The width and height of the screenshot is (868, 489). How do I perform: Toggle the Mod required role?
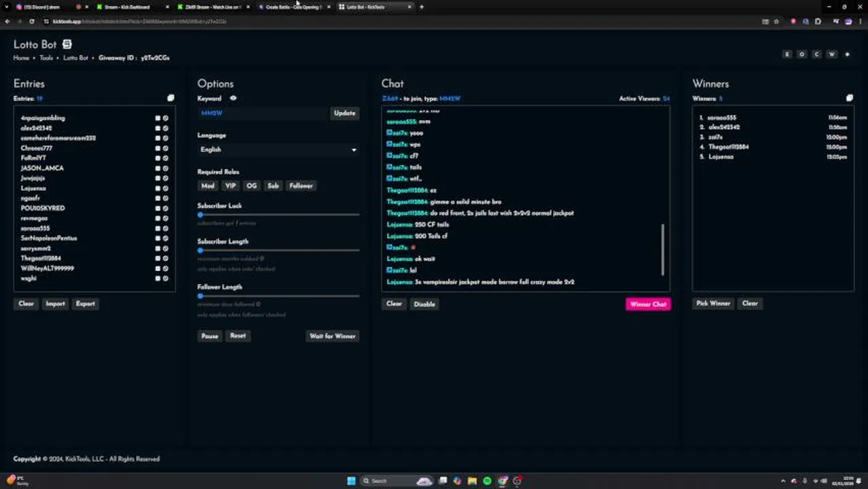pyautogui.click(x=207, y=185)
